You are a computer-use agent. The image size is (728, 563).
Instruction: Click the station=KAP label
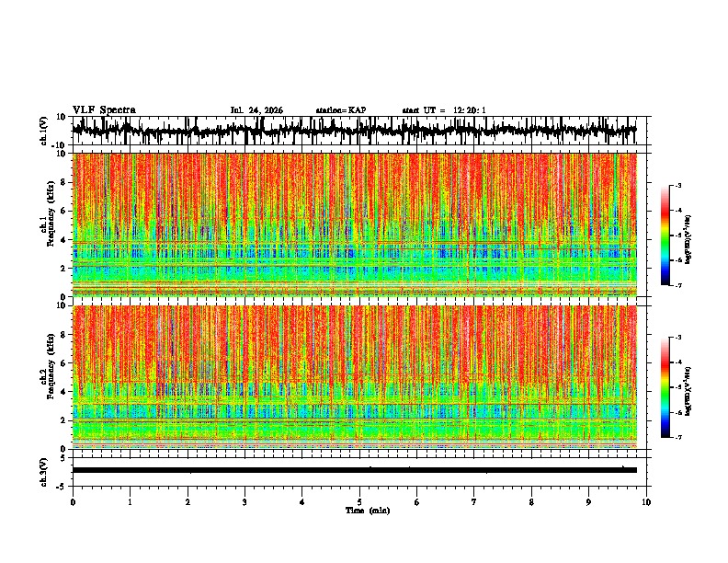tap(341, 110)
